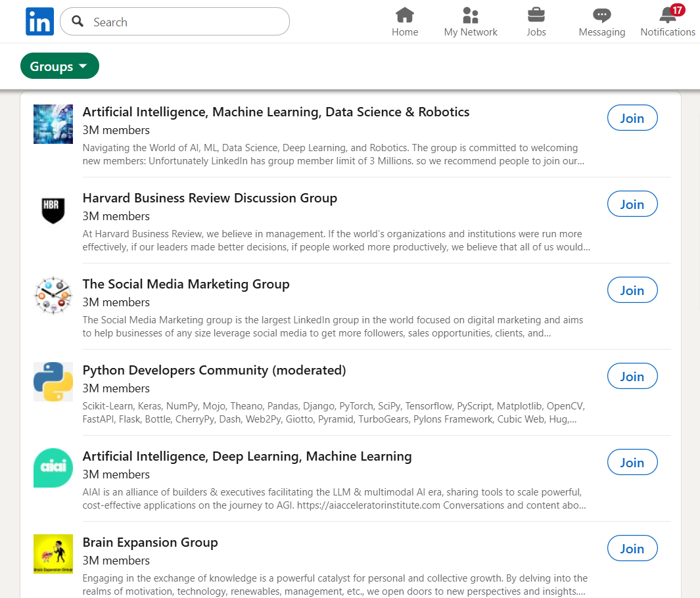The image size is (700, 598).
Task: Open the Home navigation icon
Action: pos(405,14)
